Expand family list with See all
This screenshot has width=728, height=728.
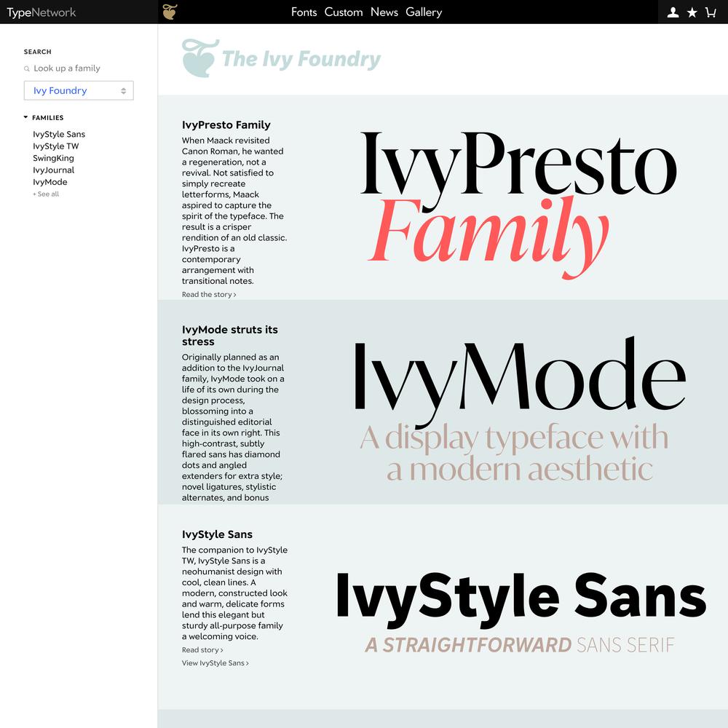[x=46, y=194]
